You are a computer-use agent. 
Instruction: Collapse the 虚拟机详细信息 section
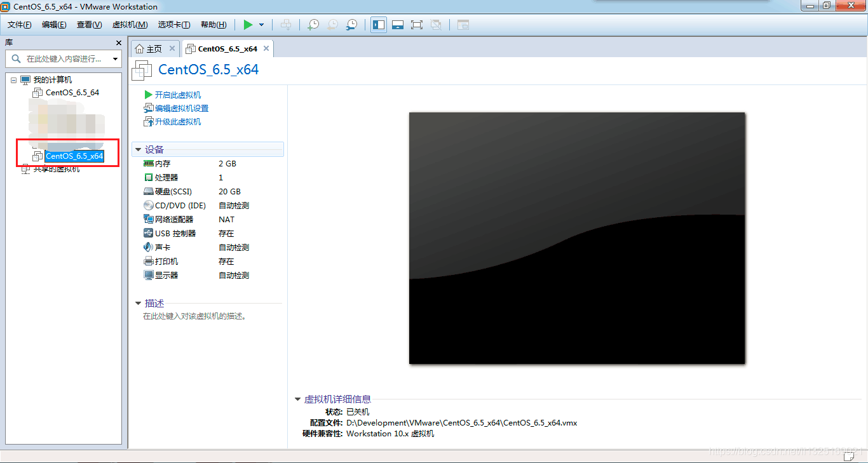coord(297,399)
